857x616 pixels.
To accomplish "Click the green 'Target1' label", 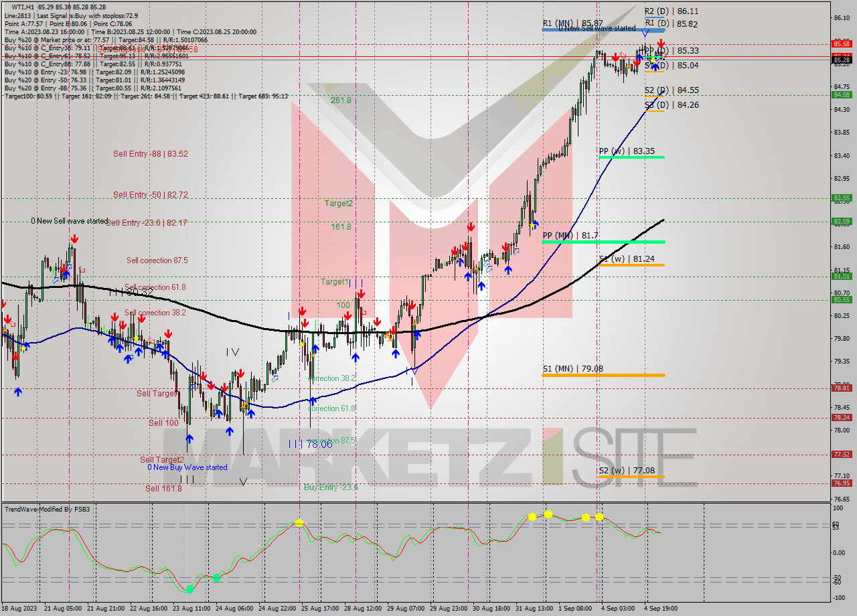I will point(334,282).
